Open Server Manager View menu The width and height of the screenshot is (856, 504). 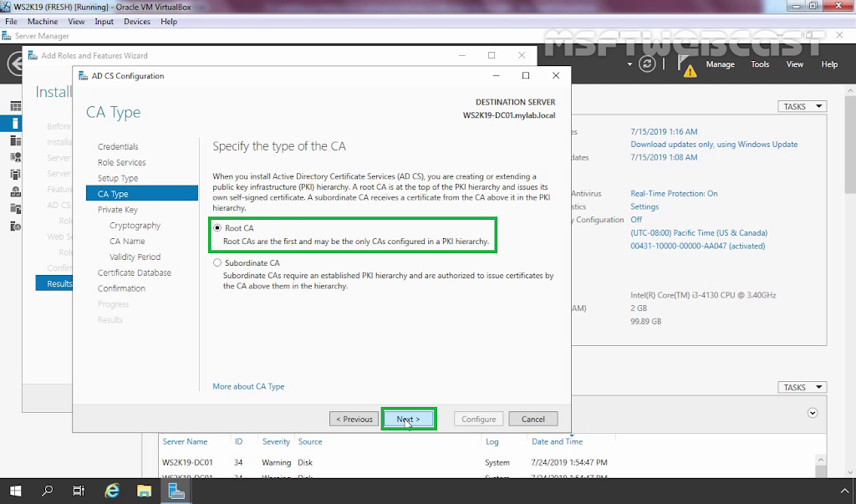pos(794,64)
